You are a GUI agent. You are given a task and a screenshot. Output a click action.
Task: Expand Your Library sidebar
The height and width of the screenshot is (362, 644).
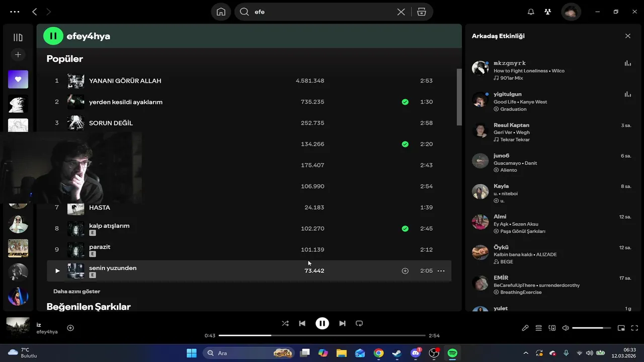pyautogui.click(x=18, y=37)
